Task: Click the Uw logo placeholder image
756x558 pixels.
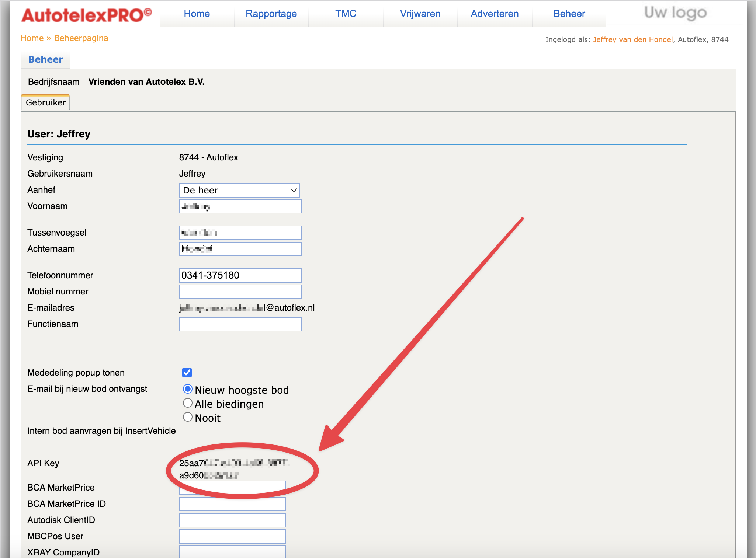Action: click(675, 13)
